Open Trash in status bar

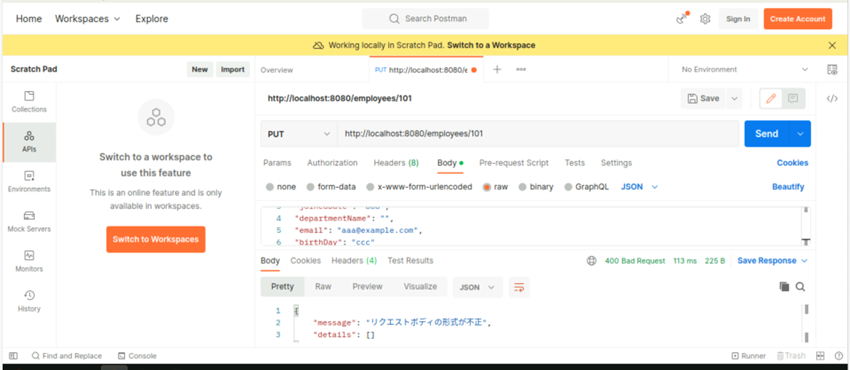coord(791,356)
